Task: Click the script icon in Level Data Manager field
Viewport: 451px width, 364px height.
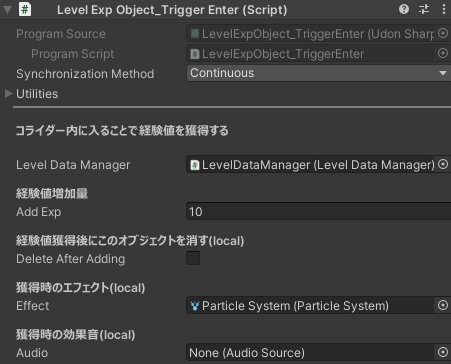Action: pos(195,165)
